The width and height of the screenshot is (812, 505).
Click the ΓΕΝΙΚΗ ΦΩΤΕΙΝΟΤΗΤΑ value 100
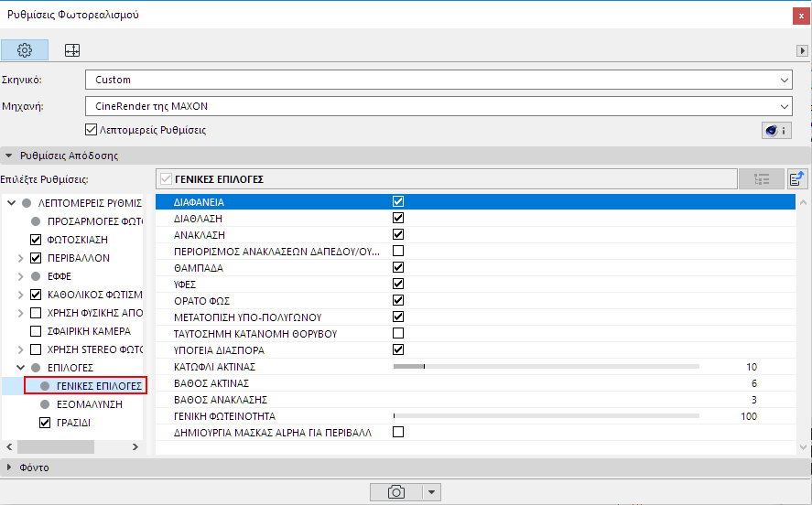click(749, 416)
